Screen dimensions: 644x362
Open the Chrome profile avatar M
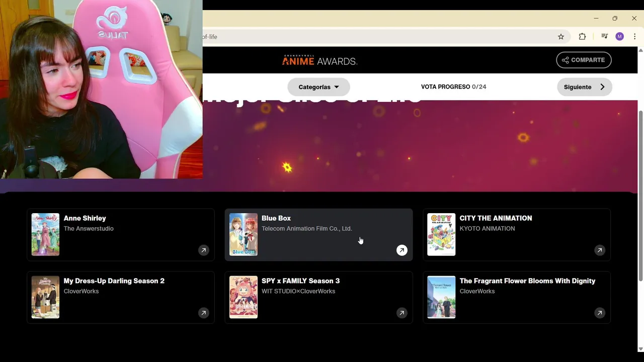(619, 37)
